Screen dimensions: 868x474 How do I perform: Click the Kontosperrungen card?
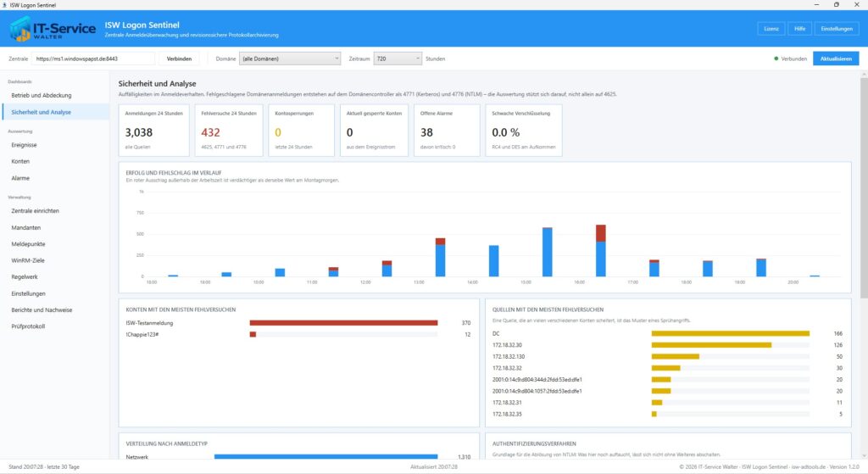tap(301, 130)
